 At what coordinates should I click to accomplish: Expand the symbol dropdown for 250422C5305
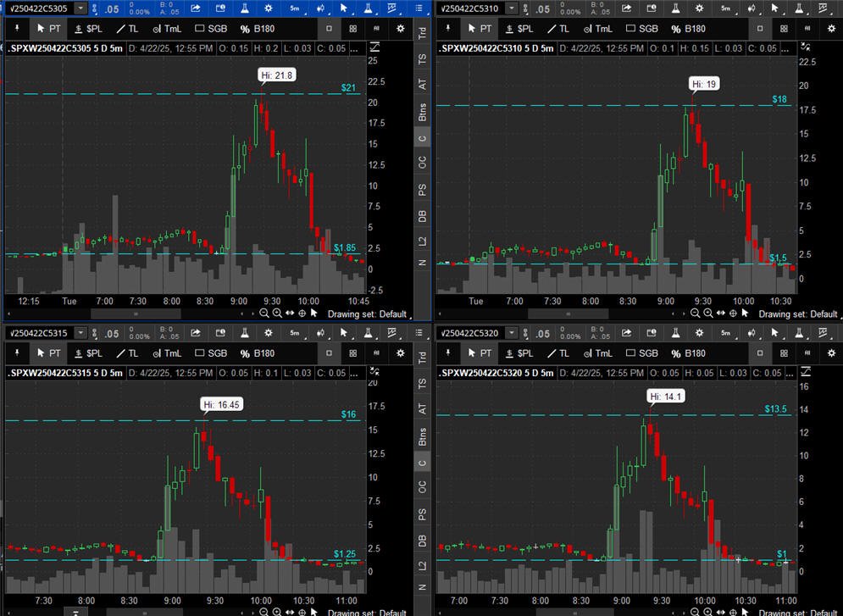(80, 8)
